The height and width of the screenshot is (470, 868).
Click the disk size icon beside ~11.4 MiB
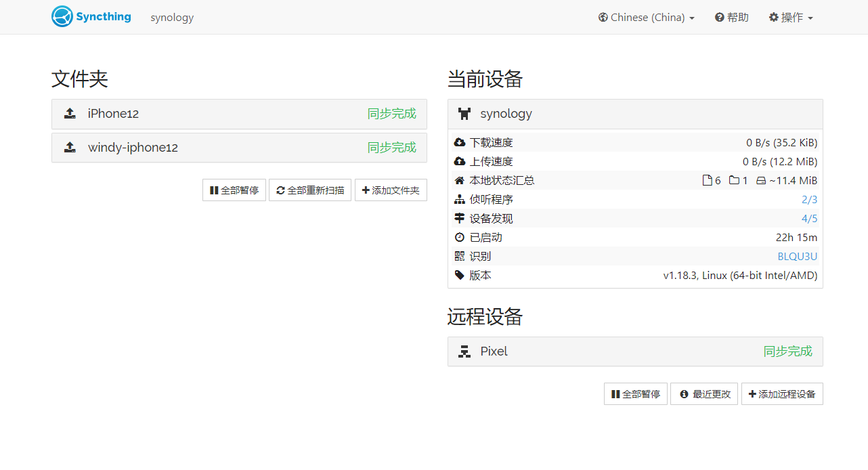761,181
